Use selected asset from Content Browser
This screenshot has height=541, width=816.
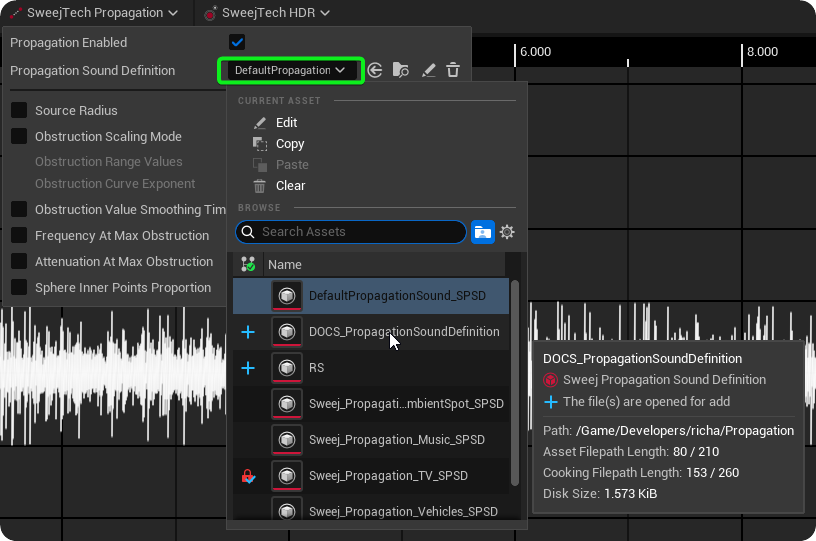coord(375,70)
